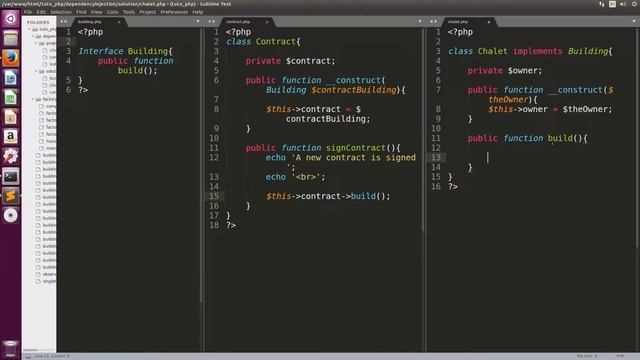The height and width of the screenshot is (360, 640).
Task: Click the '$this->contract->build();' line
Action: click(x=328, y=196)
